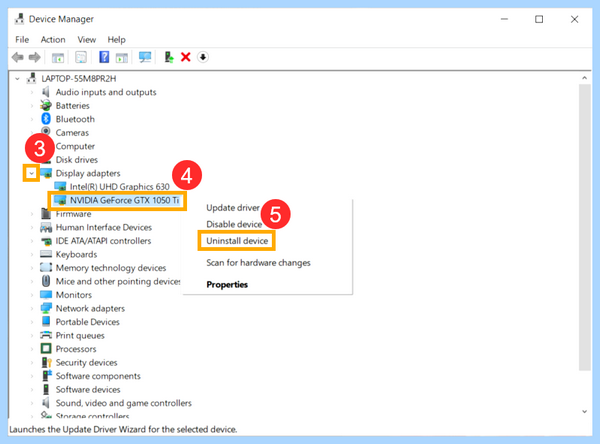The image size is (600, 444).
Task: Click the Audio inputs and outputs speaker icon
Action: [x=46, y=92]
